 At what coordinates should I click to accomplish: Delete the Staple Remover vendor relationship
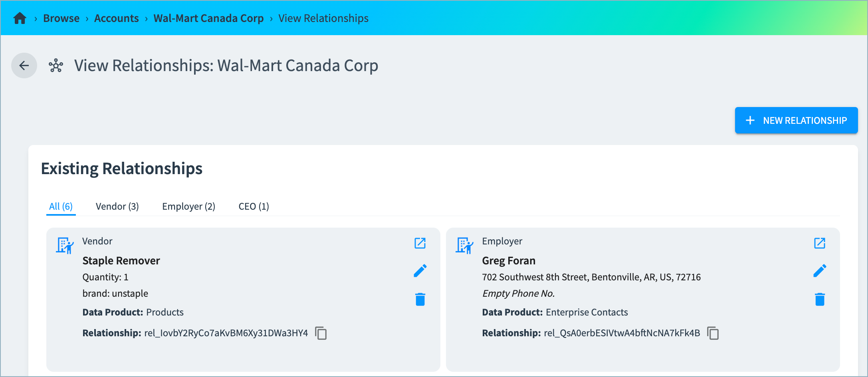[x=420, y=299]
